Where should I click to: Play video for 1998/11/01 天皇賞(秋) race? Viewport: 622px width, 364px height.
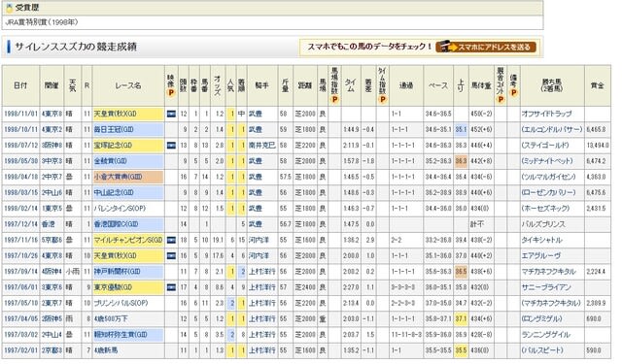[171, 114]
